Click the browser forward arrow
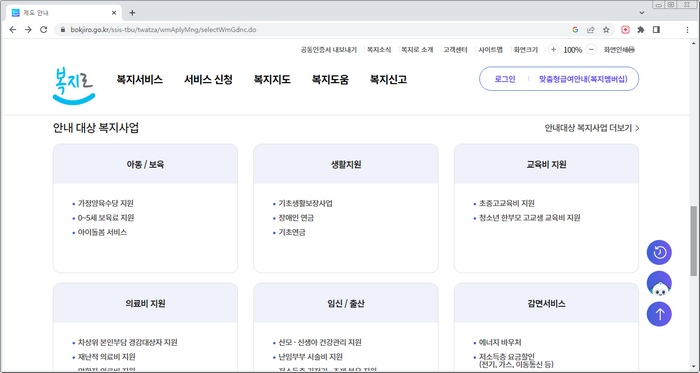Viewport: 700px width, 373px height. point(28,30)
